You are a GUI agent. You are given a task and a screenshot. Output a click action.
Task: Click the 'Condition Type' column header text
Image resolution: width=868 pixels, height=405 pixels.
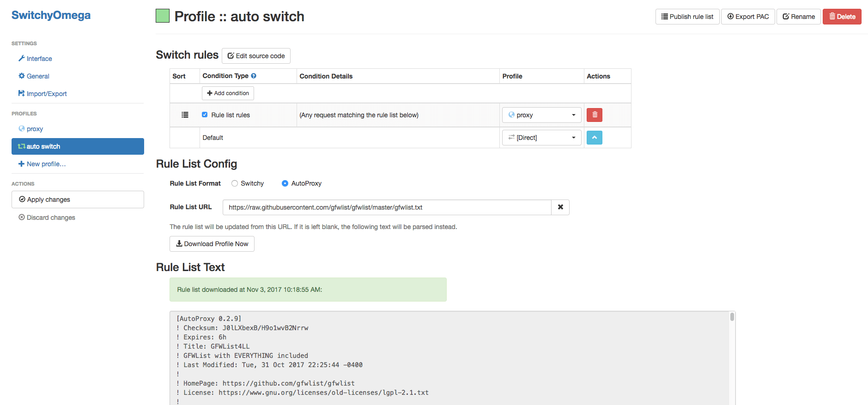[x=225, y=76]
